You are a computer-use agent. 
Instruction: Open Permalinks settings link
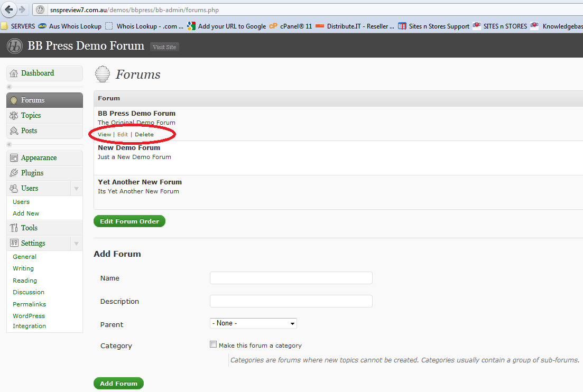pos(30,304)
